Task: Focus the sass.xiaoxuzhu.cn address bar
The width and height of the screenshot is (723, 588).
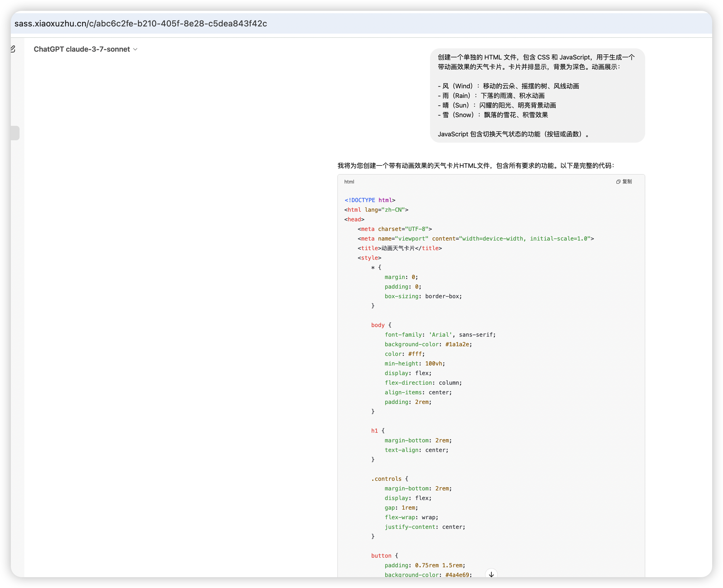Action: [x=141, y=24]
